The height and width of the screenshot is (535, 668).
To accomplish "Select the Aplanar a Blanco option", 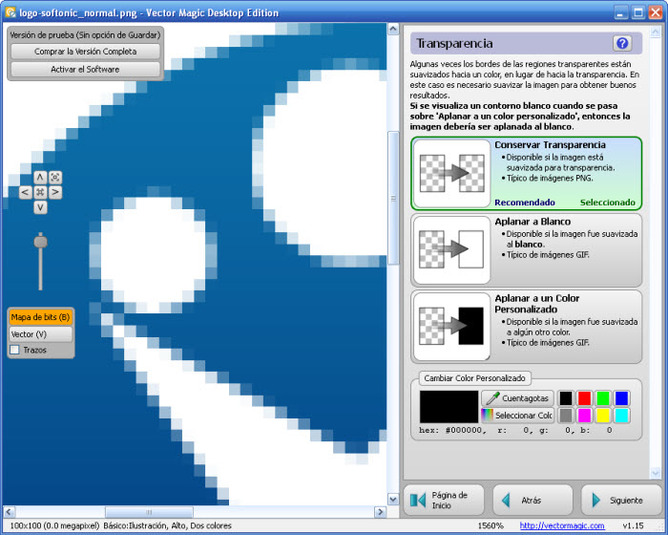I will pos(527,250).
